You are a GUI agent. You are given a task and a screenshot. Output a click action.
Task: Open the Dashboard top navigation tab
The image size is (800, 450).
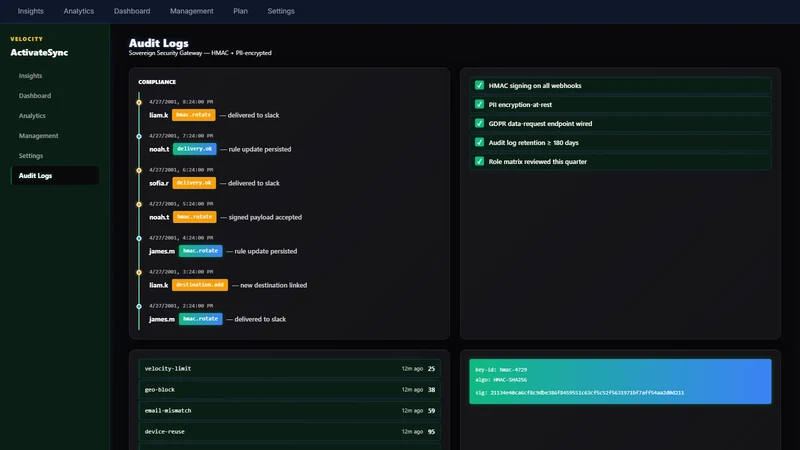pos(132,11)
